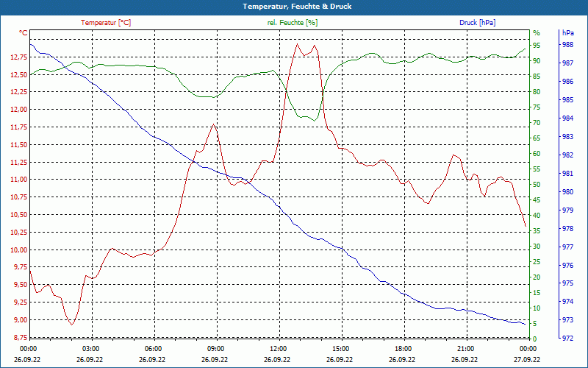The height and width of the screenshot is (368, 588).
Task: Click the chart title 'Temperatur, Feuchte & Druck'
Action: pos(297,7)
